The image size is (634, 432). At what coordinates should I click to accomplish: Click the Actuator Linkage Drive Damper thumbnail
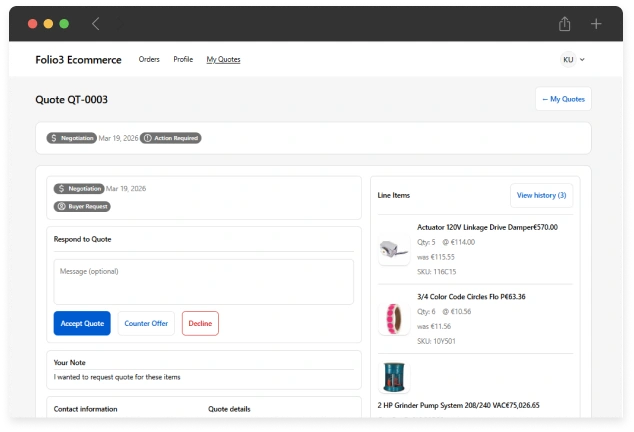click(x=394, y=249)
